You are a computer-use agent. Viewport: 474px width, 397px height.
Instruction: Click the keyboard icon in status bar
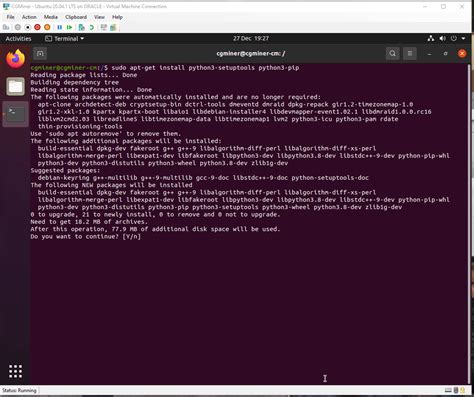point(449,390)
